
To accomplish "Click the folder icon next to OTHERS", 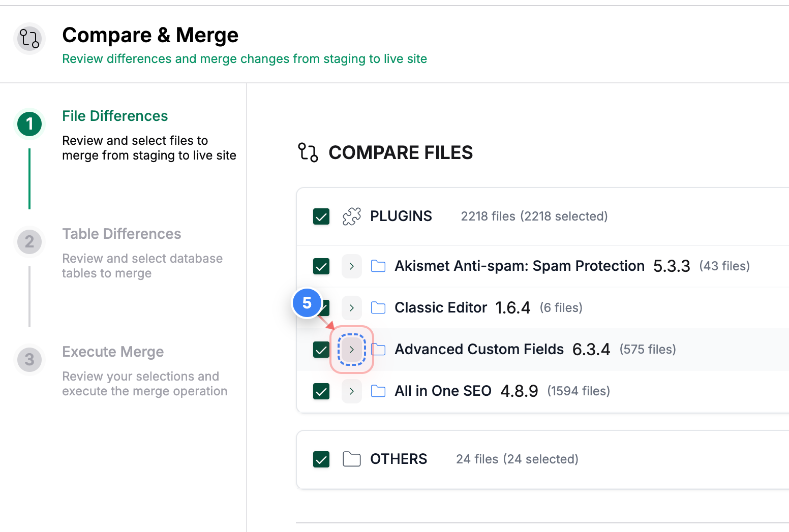I will [x=352, y=459].
